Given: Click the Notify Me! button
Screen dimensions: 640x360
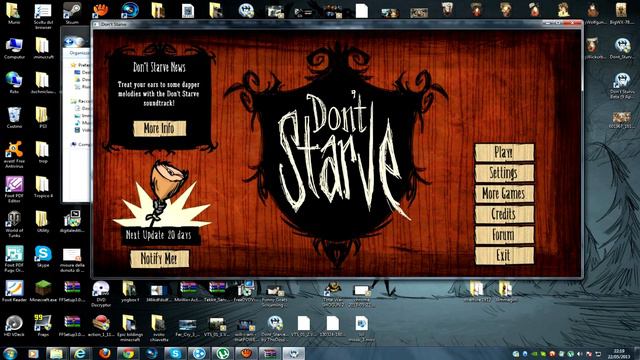Looking at the screenshot, I should [160, 259].
